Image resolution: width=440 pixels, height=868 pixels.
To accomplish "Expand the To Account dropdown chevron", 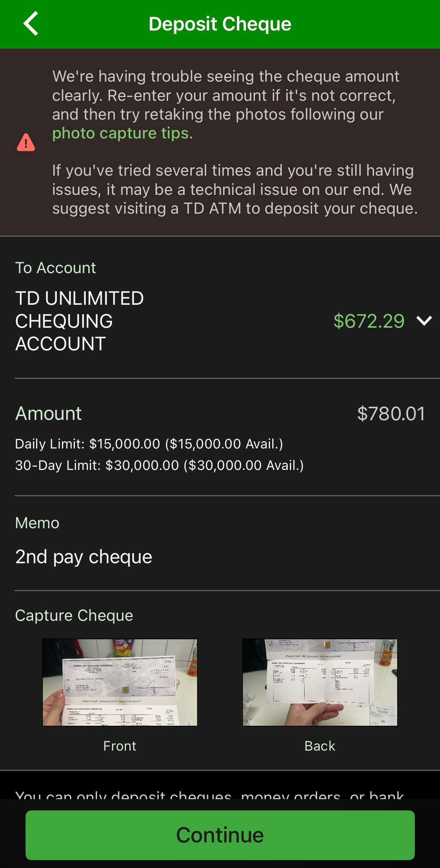I will tap(424, 321).
